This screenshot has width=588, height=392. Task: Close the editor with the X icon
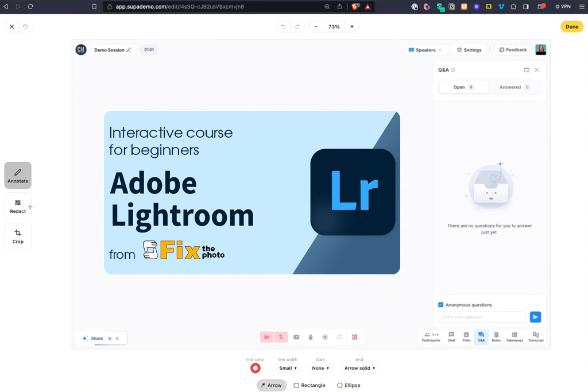pos(11,26)
